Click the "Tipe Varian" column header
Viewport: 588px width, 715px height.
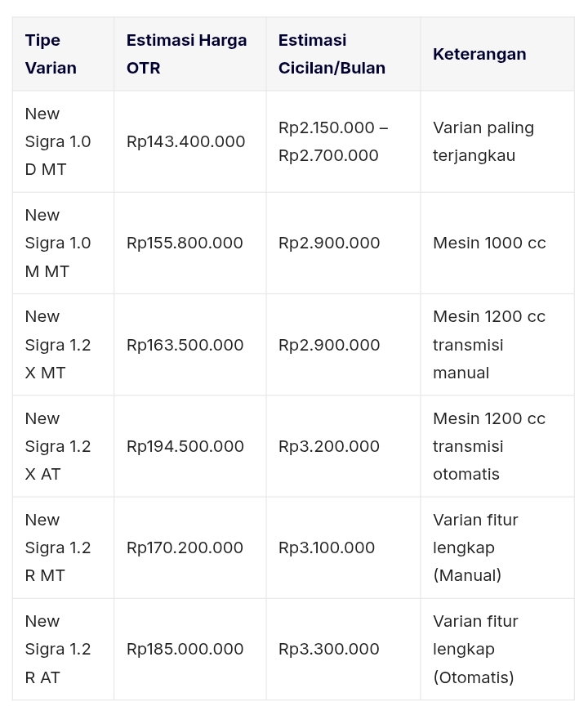pyautogui.click(x=51, y=54)
